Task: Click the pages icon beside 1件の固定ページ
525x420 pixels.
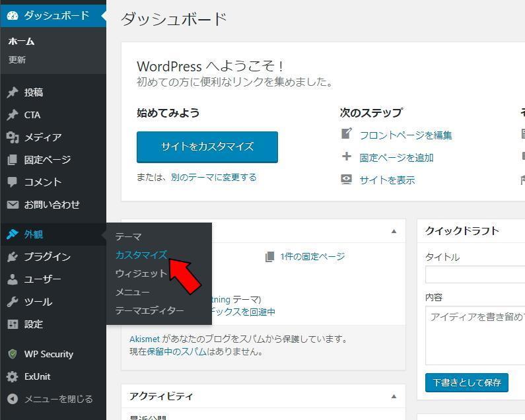Action: coord(269,257)
